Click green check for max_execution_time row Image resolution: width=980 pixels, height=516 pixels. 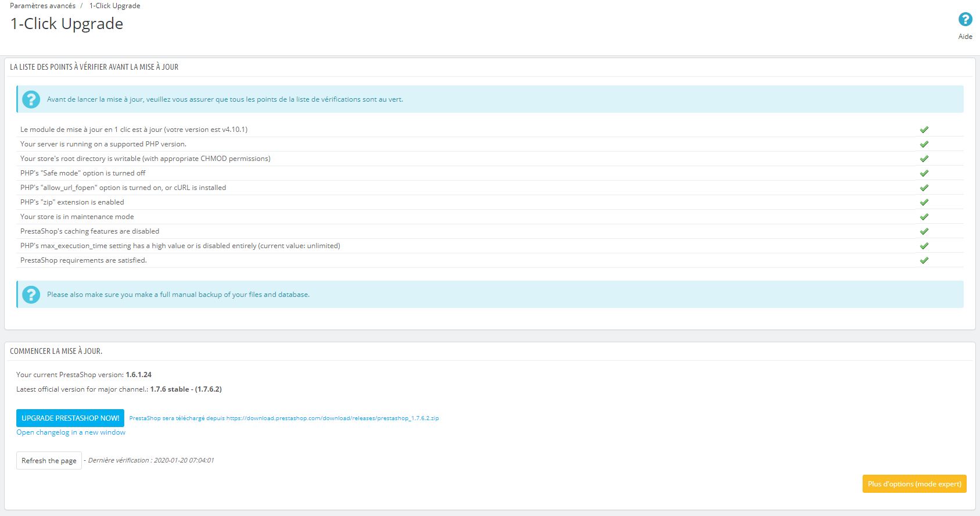click(924, 246)
